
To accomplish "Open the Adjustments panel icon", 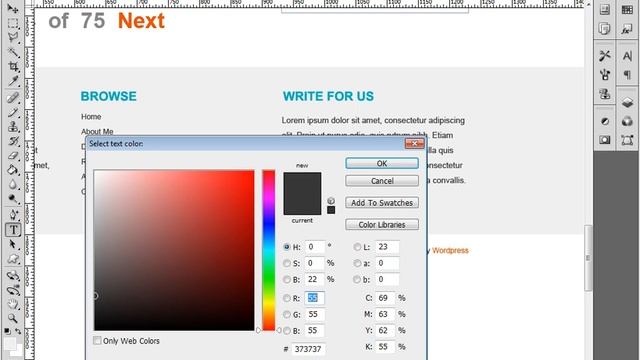I will tap(604, 122).
